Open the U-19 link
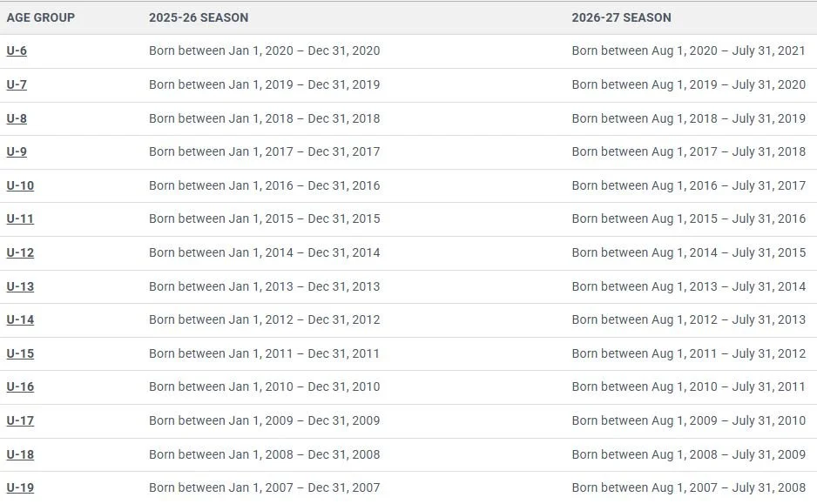The height and width of the screenshot is (504, 817). click(x=20, y=487)
